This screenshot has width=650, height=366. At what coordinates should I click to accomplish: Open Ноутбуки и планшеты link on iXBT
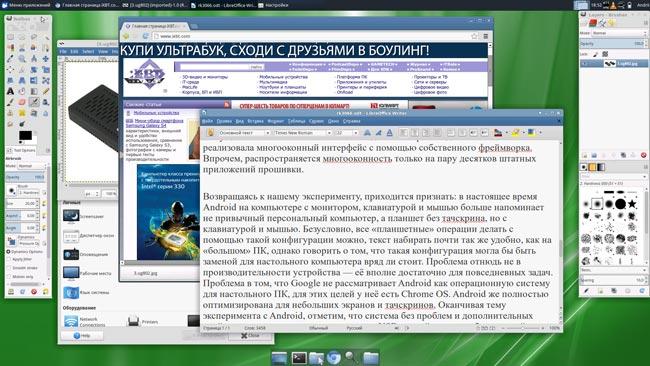pos(282,87)
